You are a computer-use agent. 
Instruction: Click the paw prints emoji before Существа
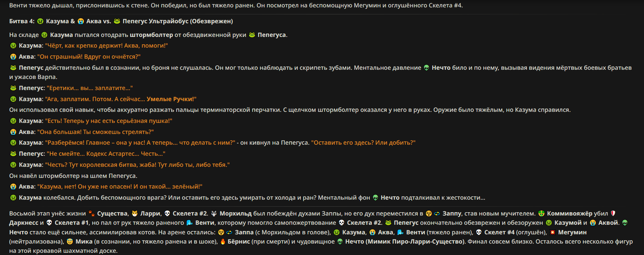(x=91, y=214)
